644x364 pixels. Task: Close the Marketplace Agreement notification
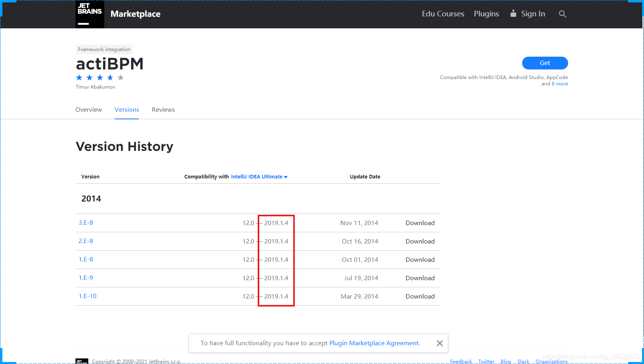[440, 343]
